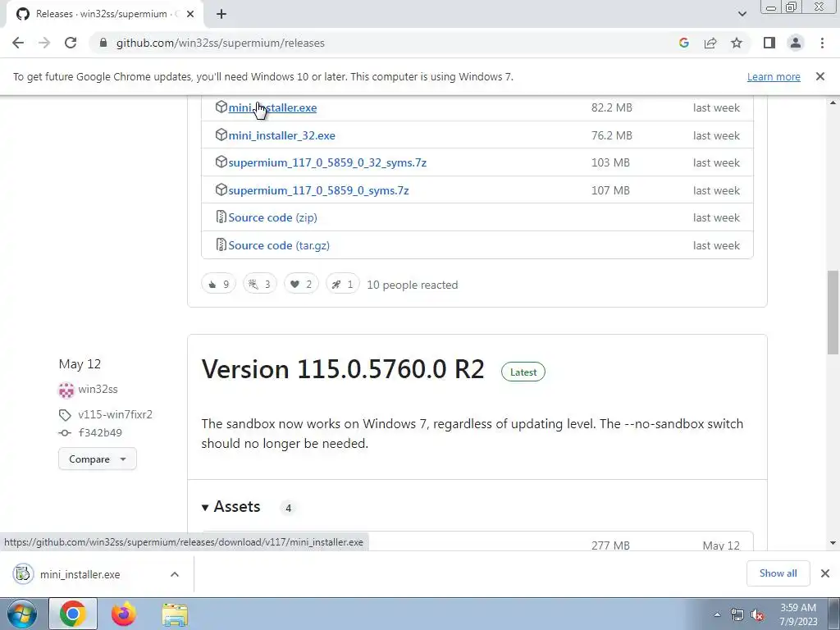The width and height of the screenshot is (840, 630).
Task: Click scrollbar down arrow
Action: pyautogui.click(x=833, y=543)
